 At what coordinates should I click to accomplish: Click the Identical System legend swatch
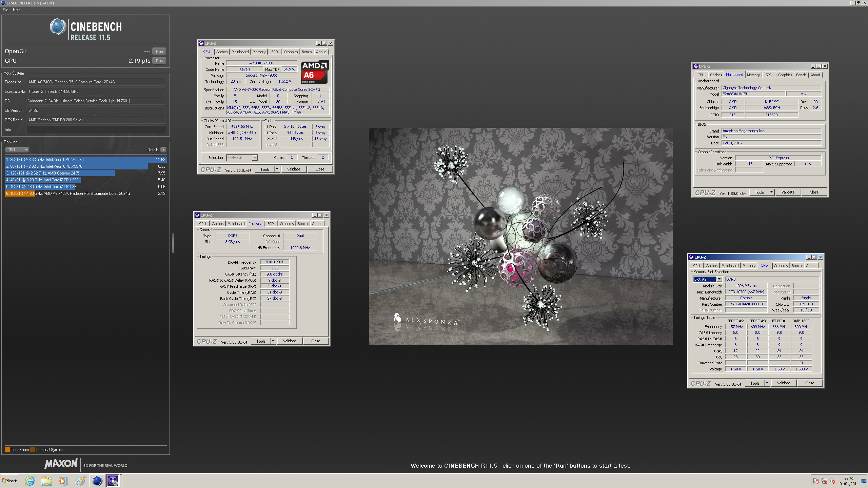[x=33, y=450]
